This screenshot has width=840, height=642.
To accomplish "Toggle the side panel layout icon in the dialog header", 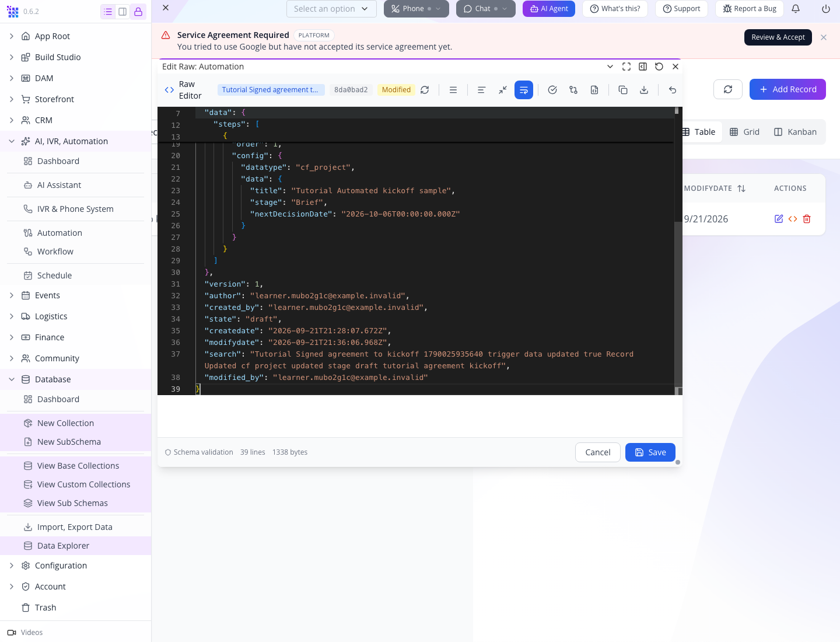I will click(x=643, y=67).
